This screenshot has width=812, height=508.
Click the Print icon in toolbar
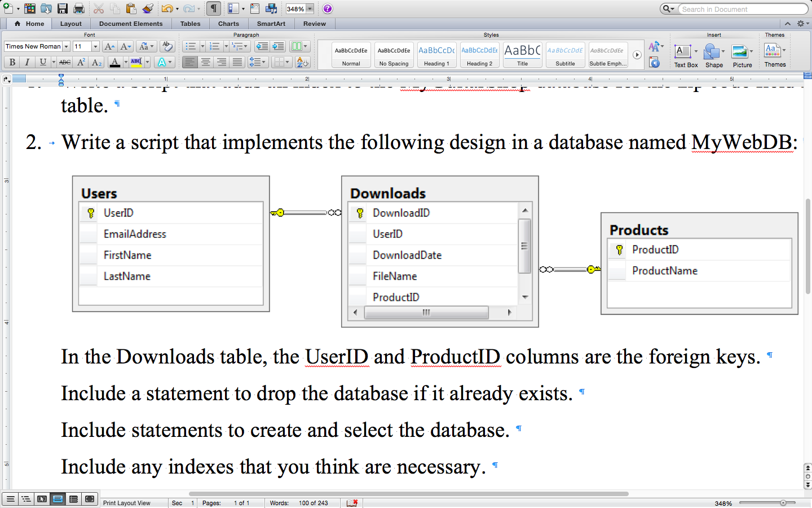[x=79, y=8]
